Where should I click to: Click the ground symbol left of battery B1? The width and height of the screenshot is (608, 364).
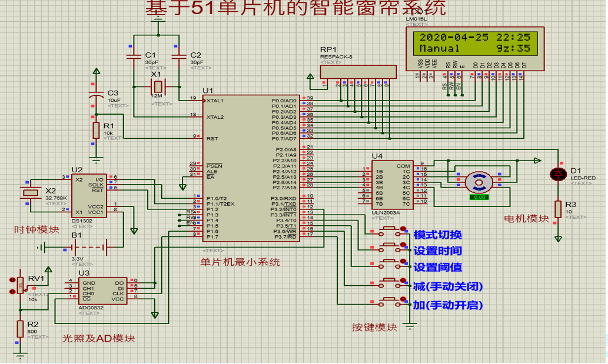click(x=42, y=247)
